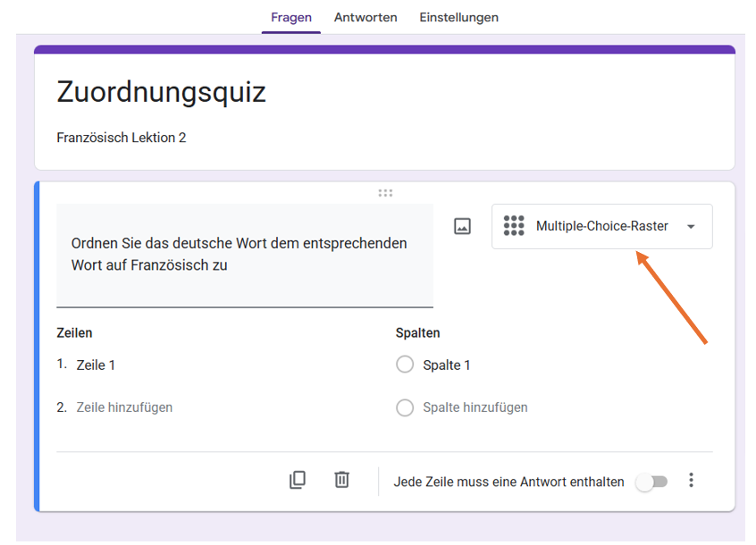Click the drag handle above the question
The width and height of the screenshot is (756, 545).
tap(385, 192)
